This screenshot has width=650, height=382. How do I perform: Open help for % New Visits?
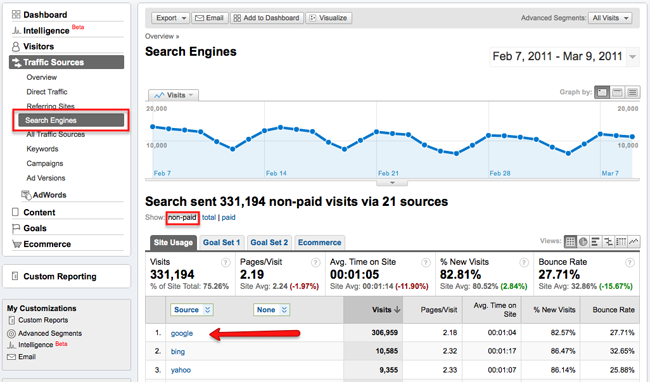pyautogui.click(x=524, y=262)
